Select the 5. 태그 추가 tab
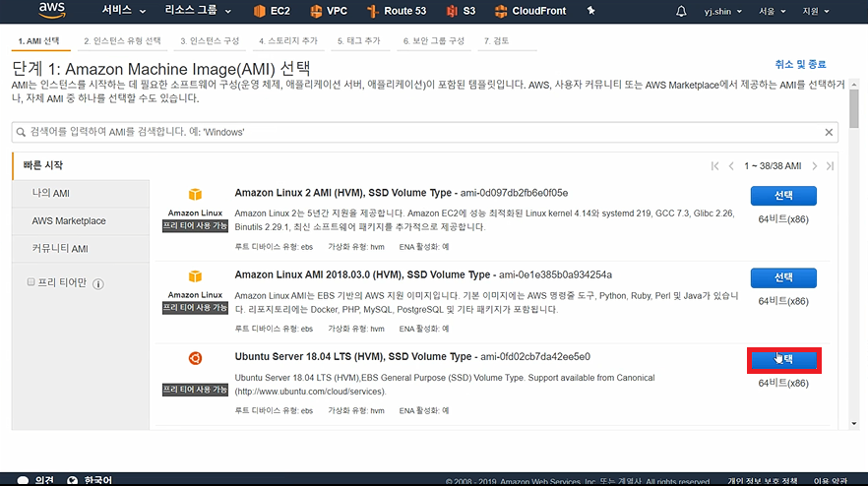Viewport: 868px width, 486px height. [359, 41]
